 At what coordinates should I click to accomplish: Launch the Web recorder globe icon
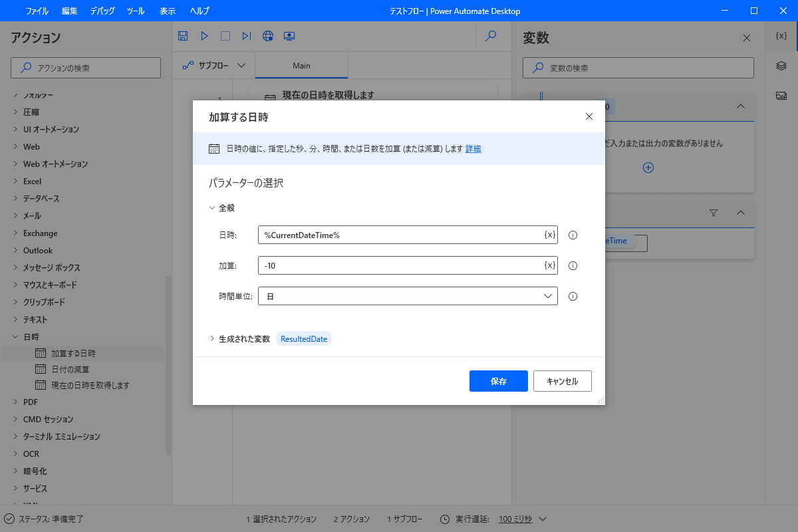[268, 36]
